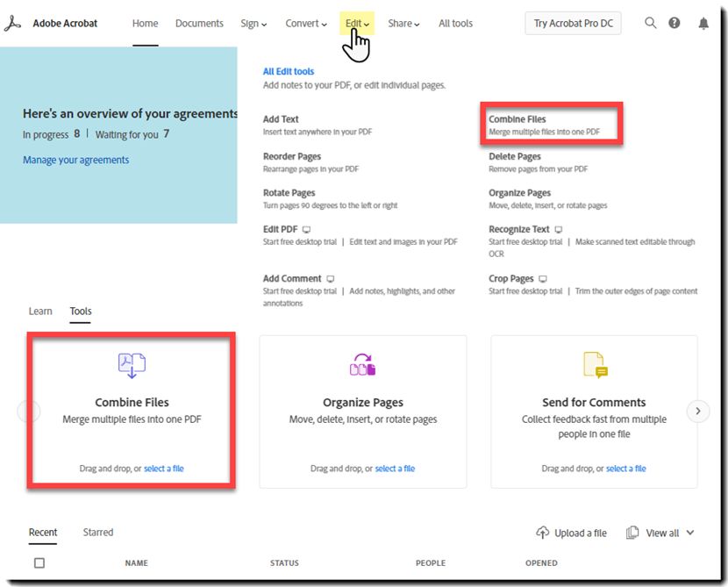
Task: Switch to the Learn tab
Action: [x=40, y=311]
